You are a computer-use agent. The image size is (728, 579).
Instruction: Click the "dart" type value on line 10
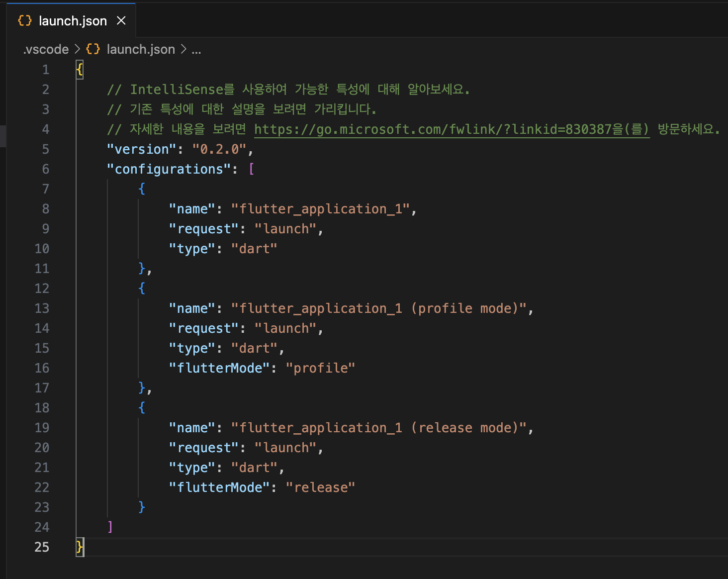pyautogui.click(x=254, y=248)
